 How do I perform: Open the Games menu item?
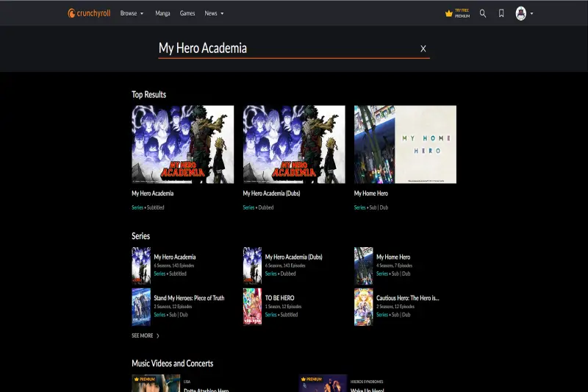[187, 13]
